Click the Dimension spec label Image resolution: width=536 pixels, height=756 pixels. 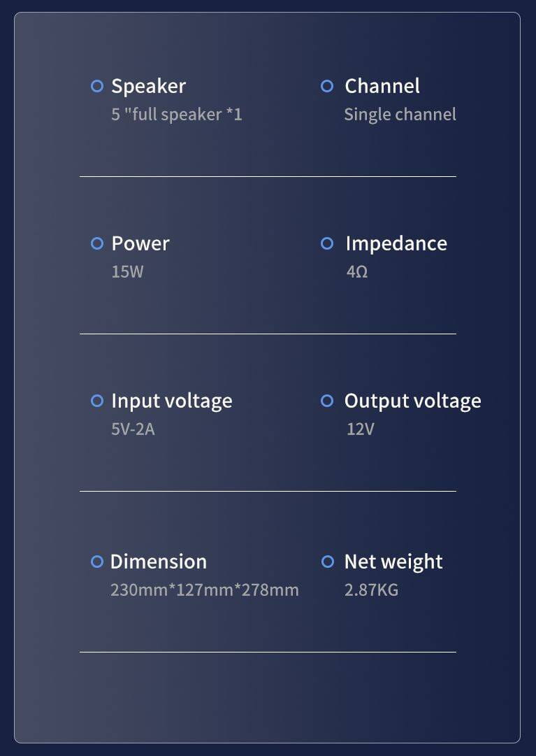159,562
